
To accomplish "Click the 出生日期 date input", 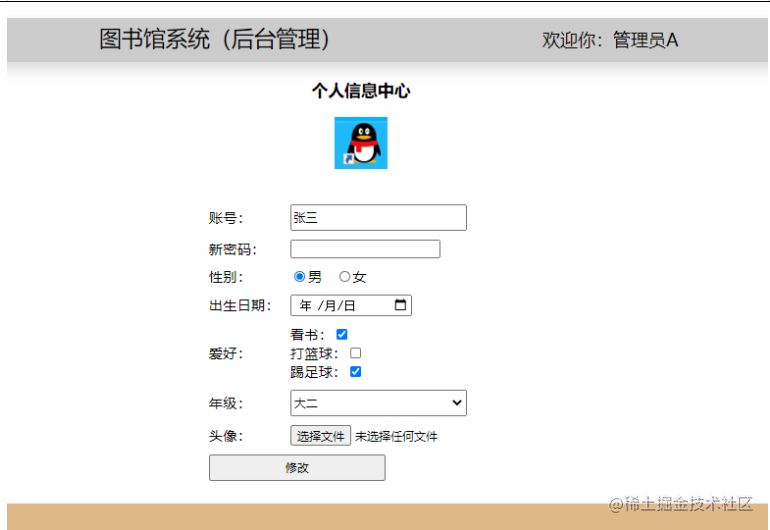I will [x=351, y=305].
